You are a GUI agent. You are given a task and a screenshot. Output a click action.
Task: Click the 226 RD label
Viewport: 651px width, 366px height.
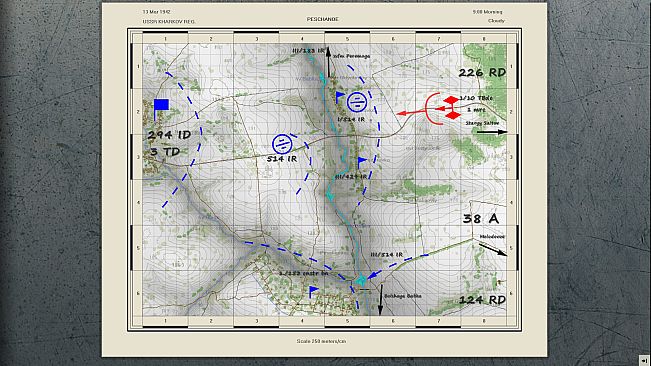click(x=482, y=73)
